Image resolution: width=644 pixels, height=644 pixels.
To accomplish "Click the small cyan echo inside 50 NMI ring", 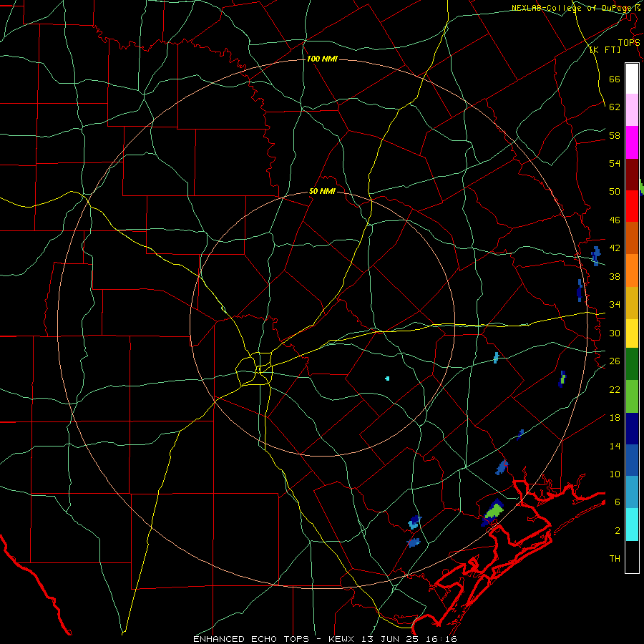I will pos(387,379).
